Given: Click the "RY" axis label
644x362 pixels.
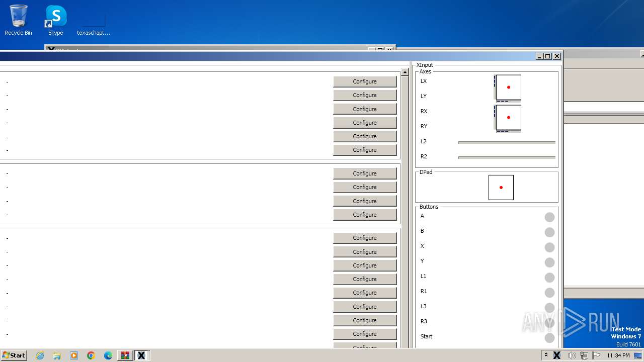Looking at the screenshot, I should [x=424, y=126].
